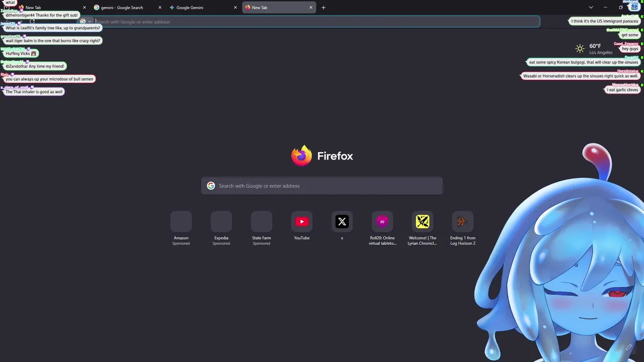Open the Roll20 virtual tabletop shortcut

pos(382,229)
